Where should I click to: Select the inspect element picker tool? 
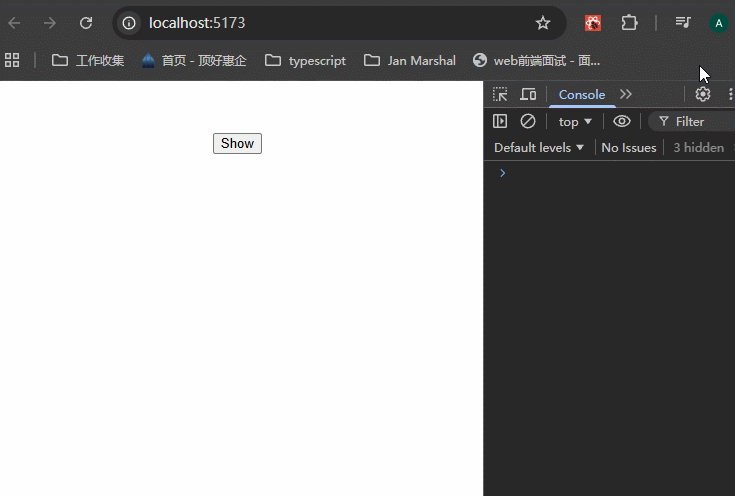[x=500, y=94]
